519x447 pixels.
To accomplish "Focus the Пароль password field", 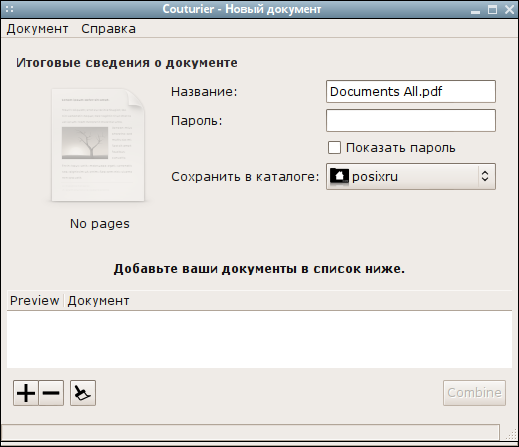I will 411,120.
